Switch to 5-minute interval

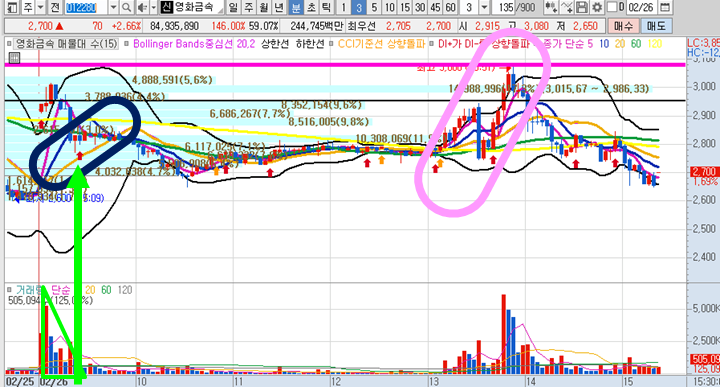[x=374, y=7]
